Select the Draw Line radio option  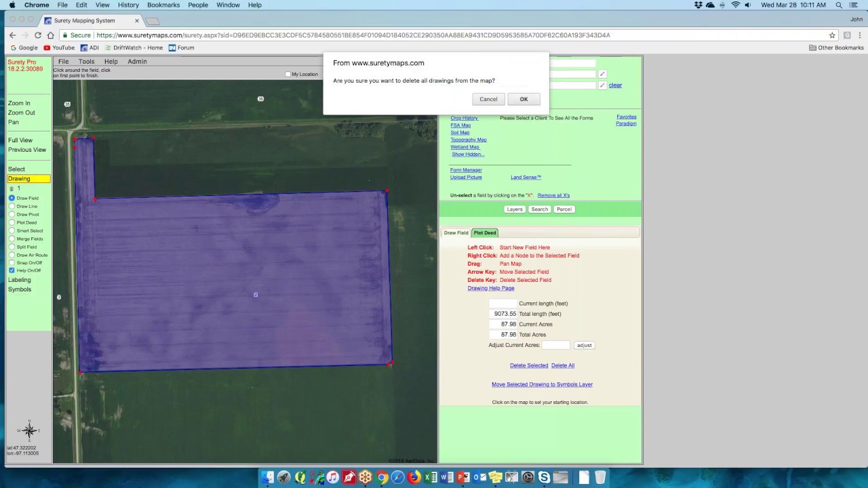[12, 206]
